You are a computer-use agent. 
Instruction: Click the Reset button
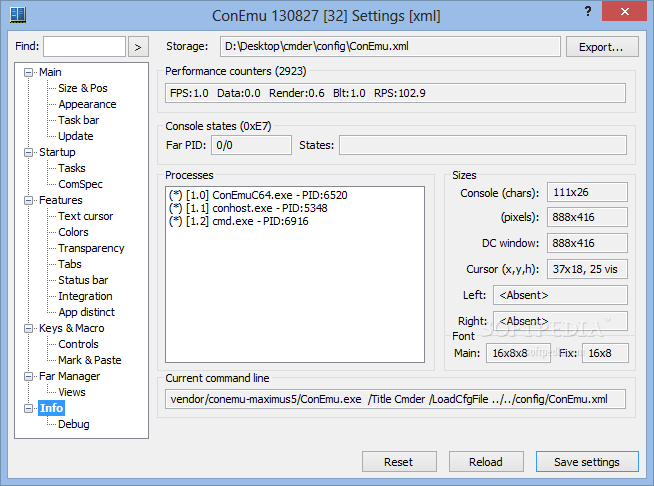tap(399, 462)
